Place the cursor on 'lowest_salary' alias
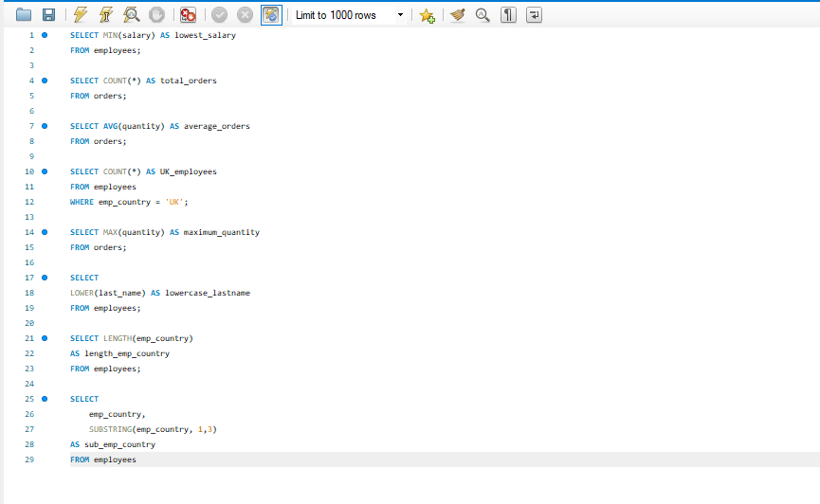 [205, 35]
